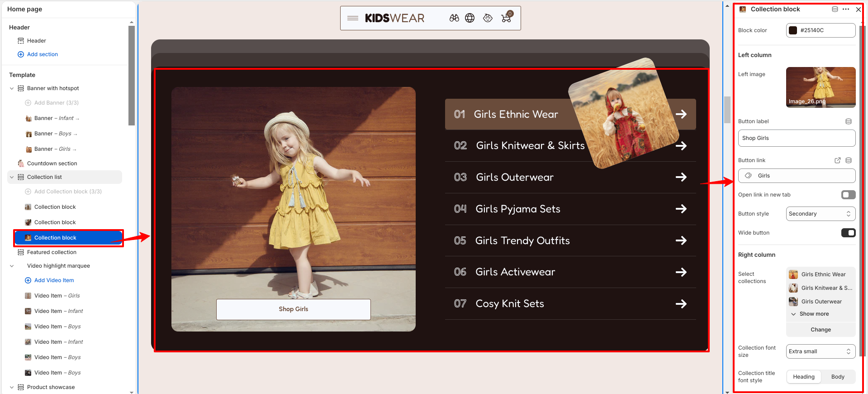
Task: Select Countdown section in the sidebar tree
Action: (x=52, y=163)
